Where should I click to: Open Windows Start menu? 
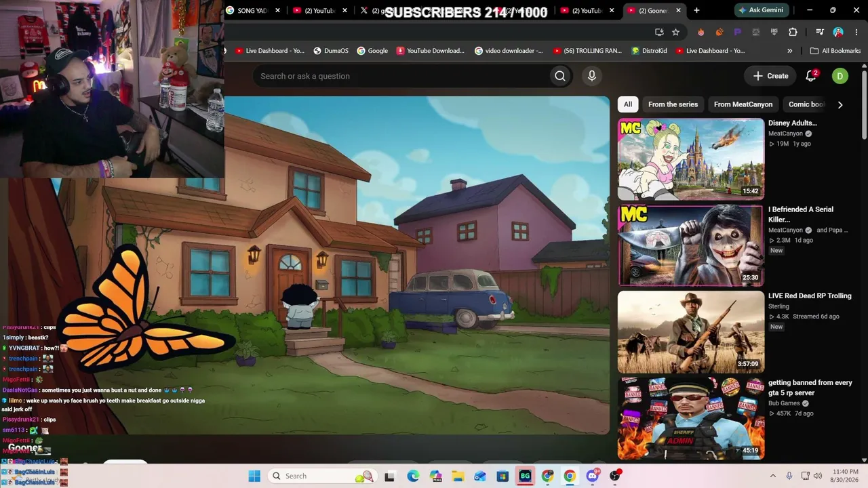coord(254,476)
